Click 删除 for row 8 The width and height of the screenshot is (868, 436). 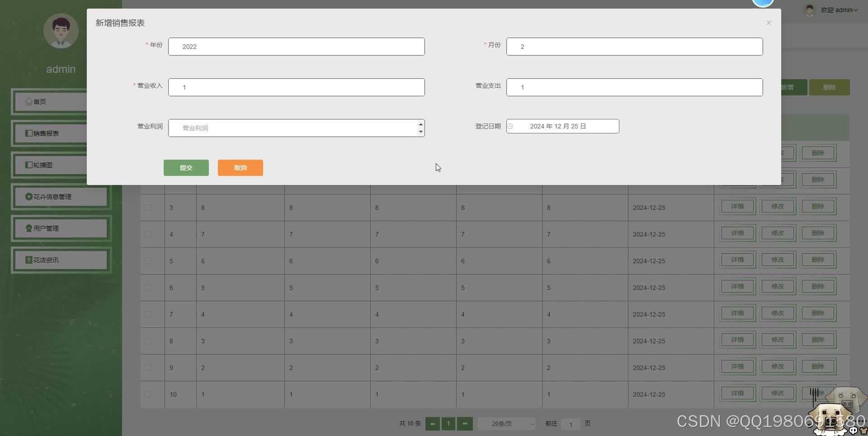pos(818,340)
